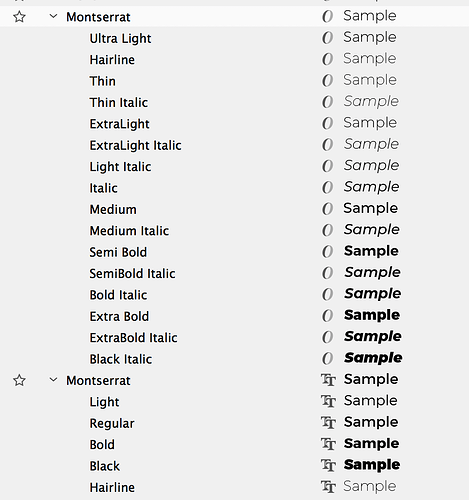Click OpenType icon in Medium row
Image resolution: width=469 pixels, height=500 pixels.
(x=327, y=209)
